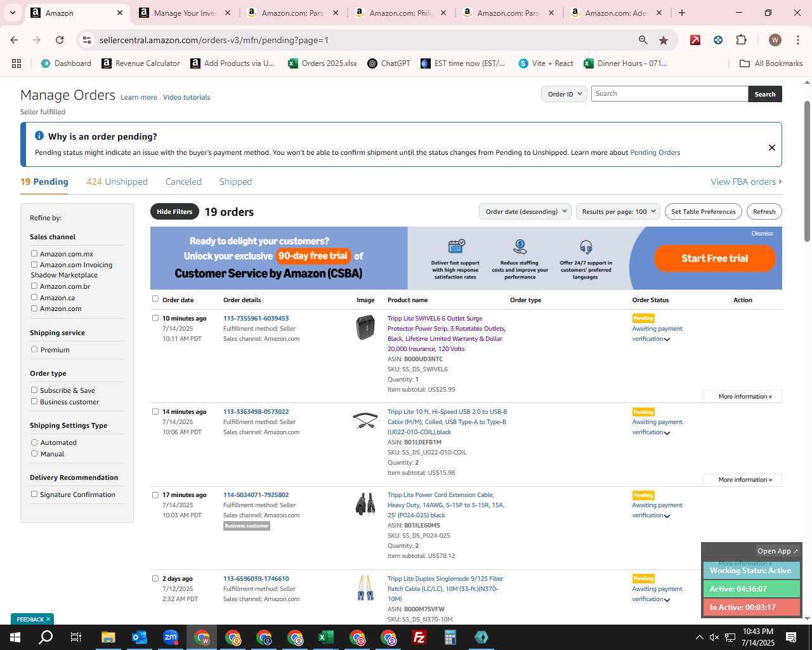Show hidden system tray icons chevron
812x650 pixels.
click(699, 637)
